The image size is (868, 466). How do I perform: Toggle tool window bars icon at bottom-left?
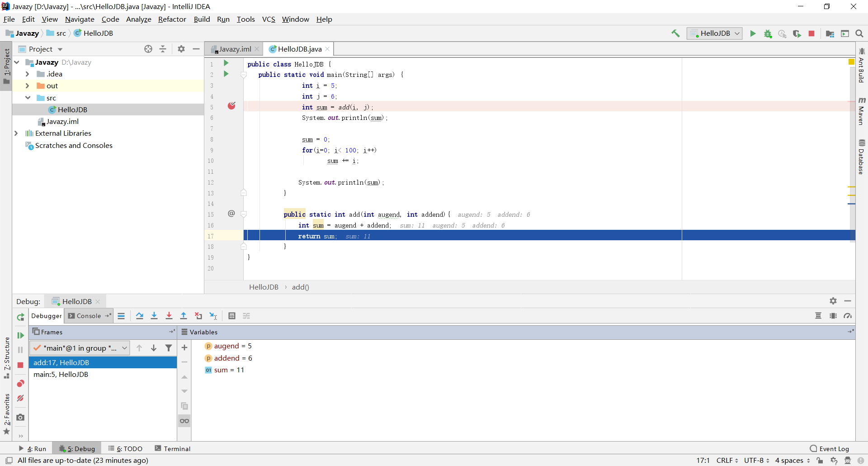tap(9, 460)
